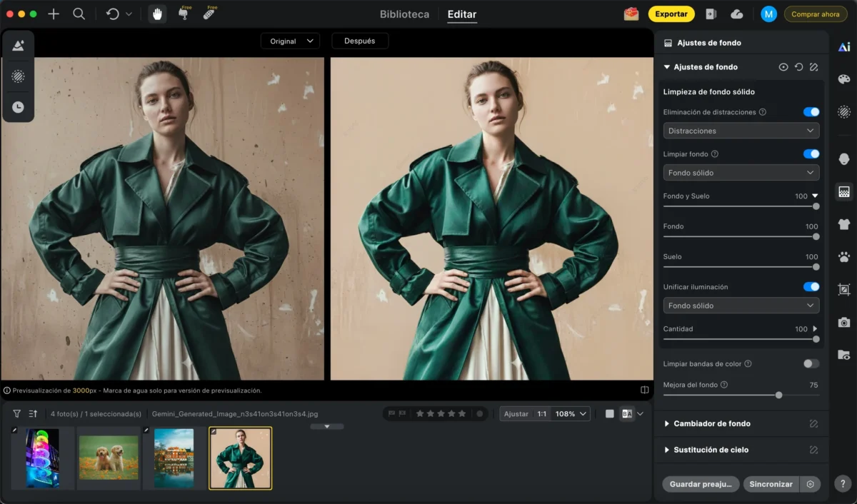Viewport: 857px width, 504px height.
Task: Open the history clock panel
Action: 18,107
